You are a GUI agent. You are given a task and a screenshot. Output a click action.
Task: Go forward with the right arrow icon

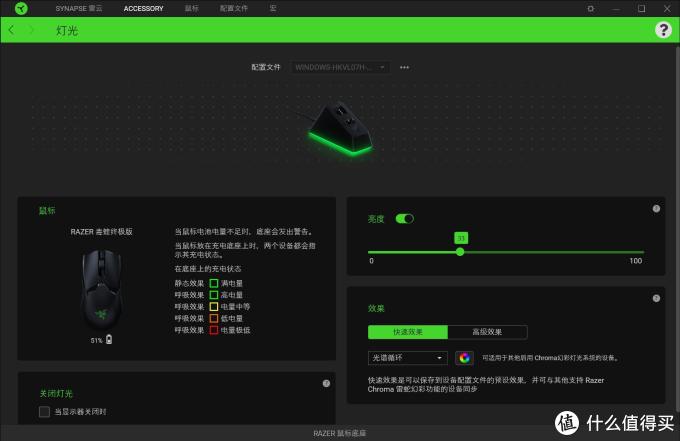coord(31,30)
